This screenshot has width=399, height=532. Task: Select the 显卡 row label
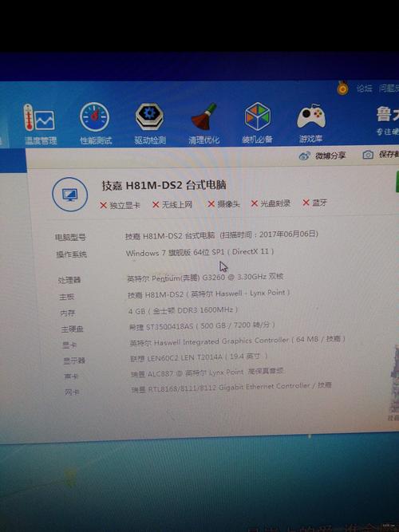tap(69, 345)
